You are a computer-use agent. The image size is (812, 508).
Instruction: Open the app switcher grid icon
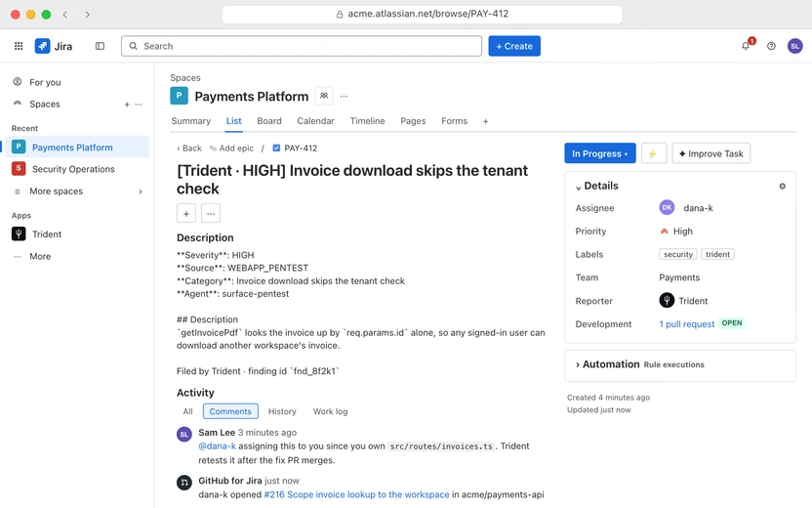19,46
